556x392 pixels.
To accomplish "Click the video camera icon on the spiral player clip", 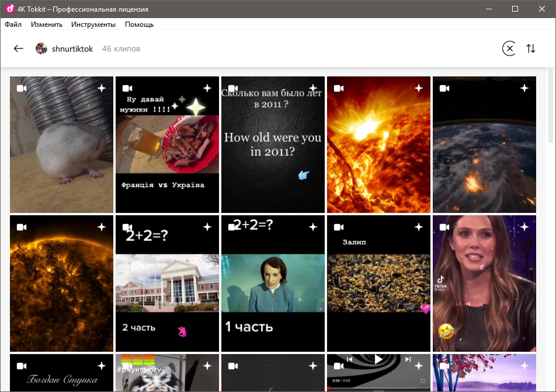I will [339, 366].
